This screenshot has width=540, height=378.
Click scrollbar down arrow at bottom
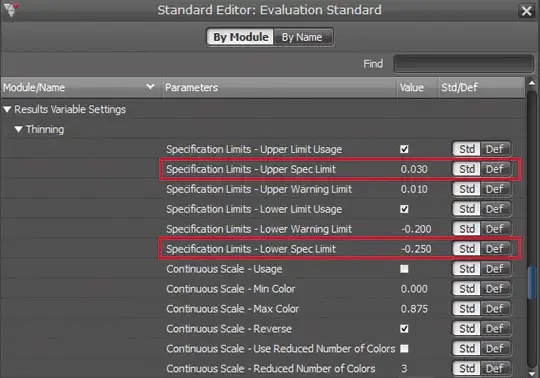pos(532,374)
